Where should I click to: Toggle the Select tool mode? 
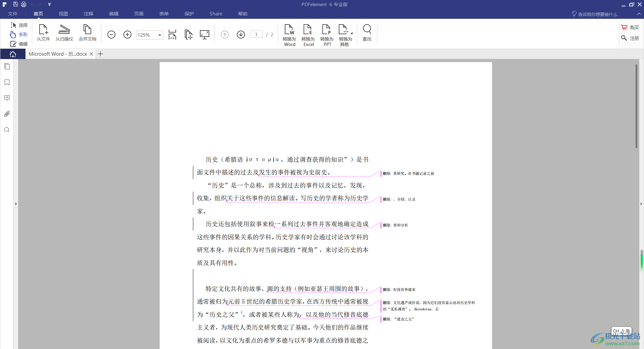19,25
